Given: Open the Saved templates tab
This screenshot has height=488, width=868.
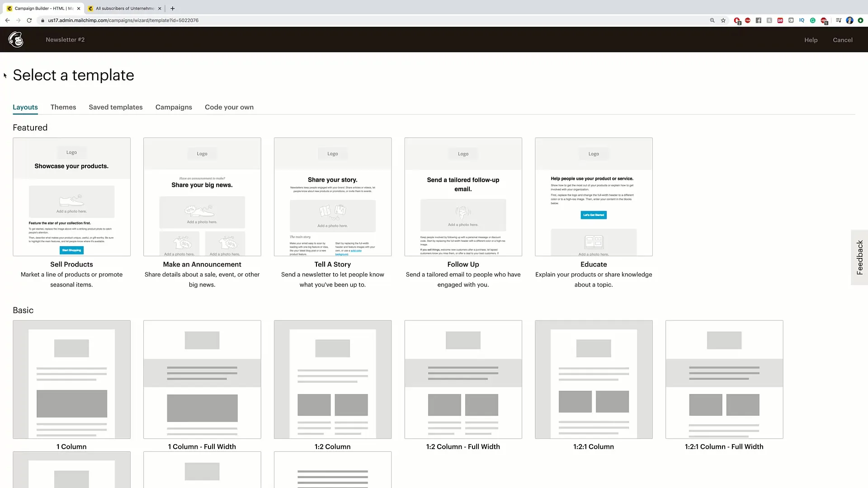Looking at the screenshot, I should pos(116,107).
